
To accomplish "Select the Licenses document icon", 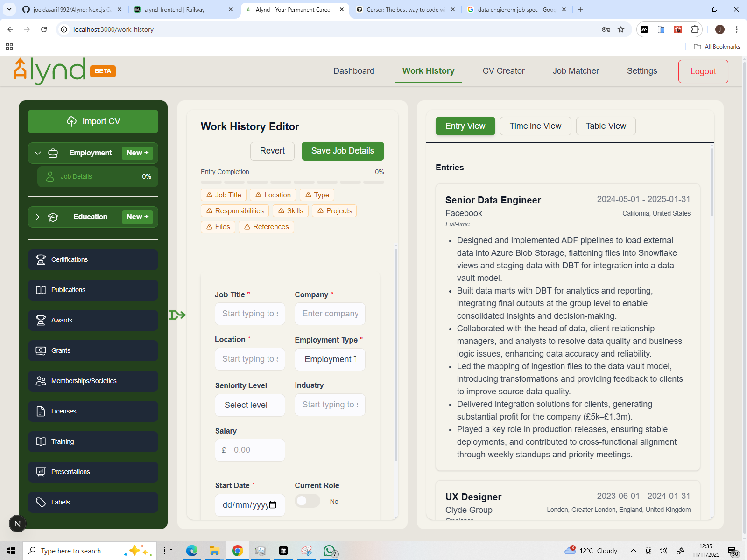I will (41, 411).
